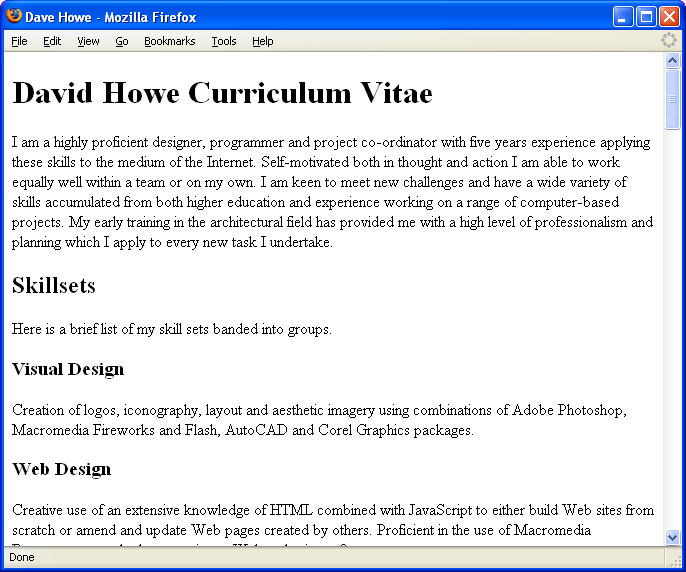Open the Tools menu
Screen dimensions: 686x572
point(224,41)
